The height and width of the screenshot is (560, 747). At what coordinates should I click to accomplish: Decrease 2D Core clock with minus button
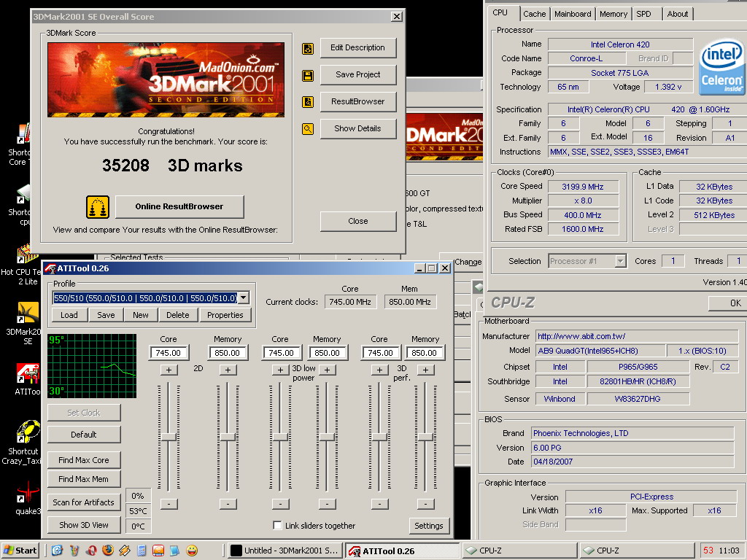coord(169,503)
